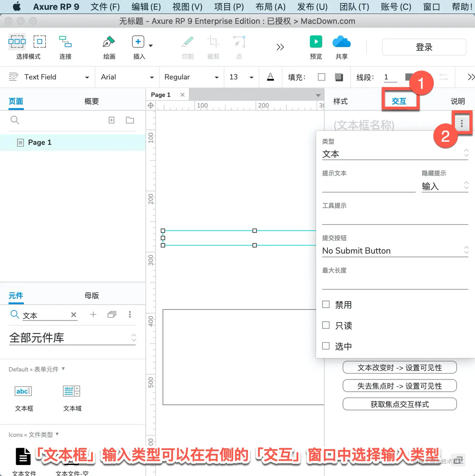The width and height of the screenshot is (475, 476).
Task: Click the add page icon
Action: click(x=112, y=120)
